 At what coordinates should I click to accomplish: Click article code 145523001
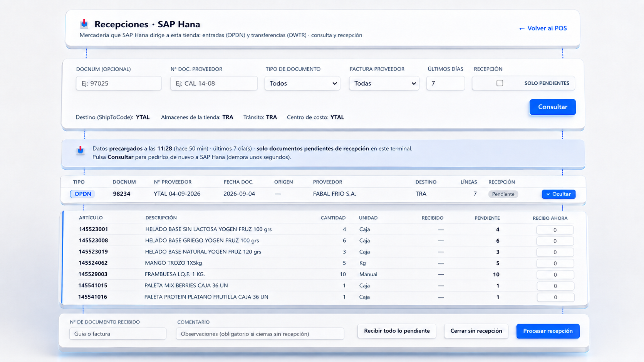(x=93, y=229)
